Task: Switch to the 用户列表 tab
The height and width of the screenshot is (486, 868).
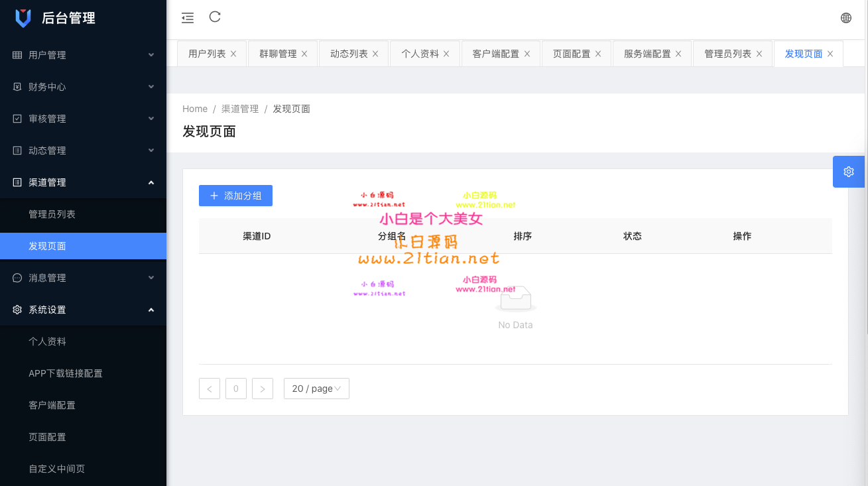Action: click(207, 54)
